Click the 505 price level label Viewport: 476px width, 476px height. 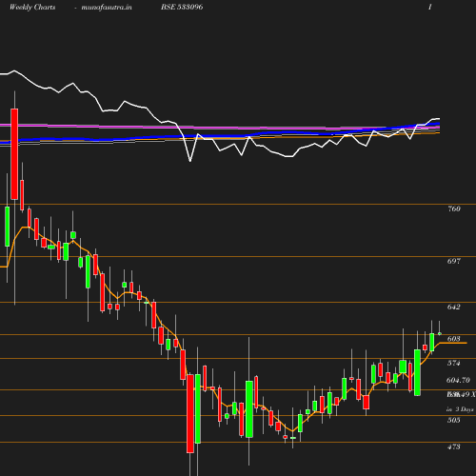point(454,420)
